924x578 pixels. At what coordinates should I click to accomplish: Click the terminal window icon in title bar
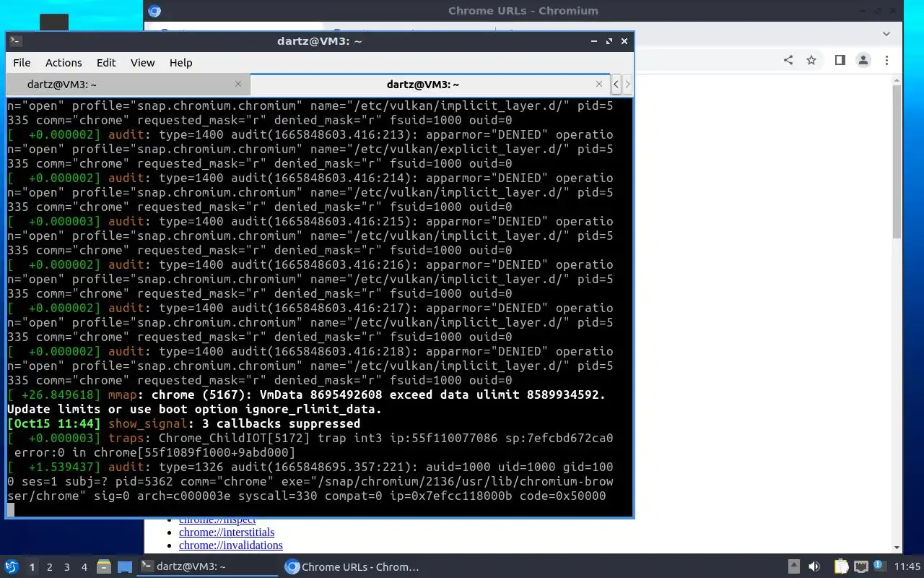(16, 41)
